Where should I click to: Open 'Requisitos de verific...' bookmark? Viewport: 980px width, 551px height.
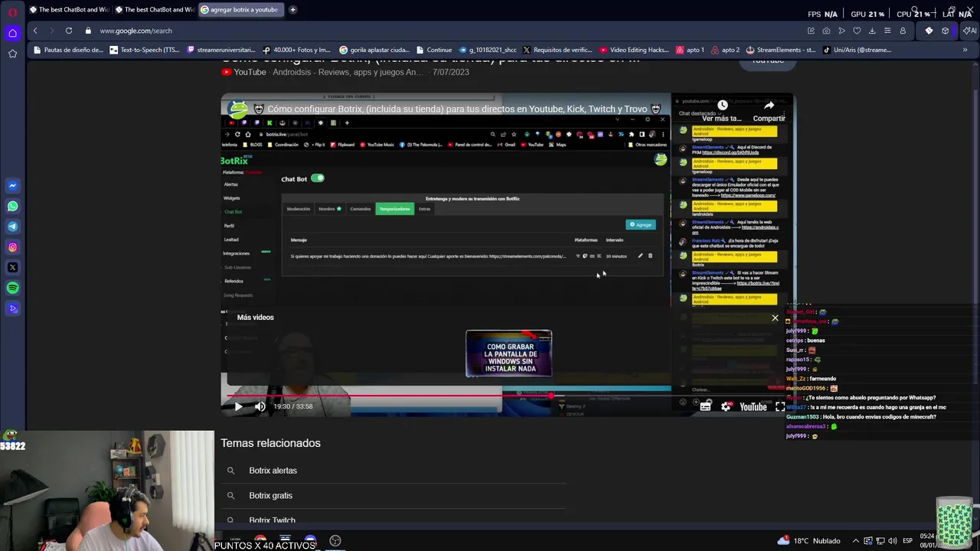click(557, 50)
